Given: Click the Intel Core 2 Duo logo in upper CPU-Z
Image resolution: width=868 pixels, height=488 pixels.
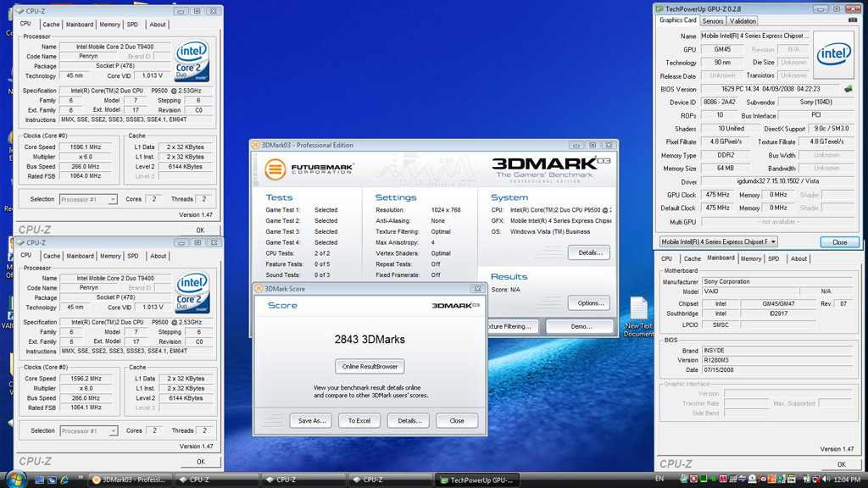Looking at the screenshot, I should point(192,60).
